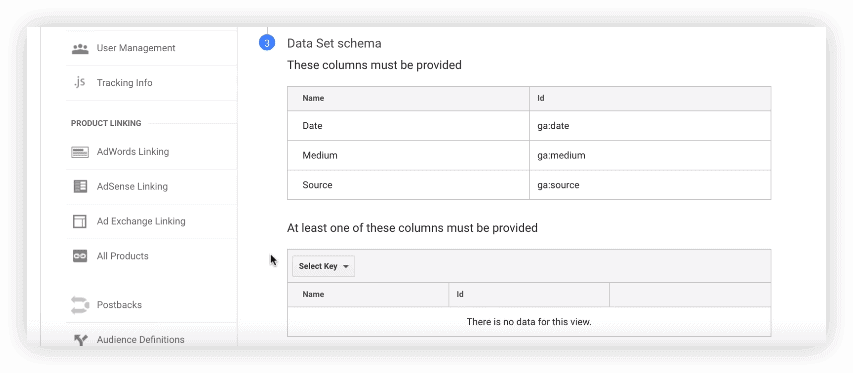
Task: Click the User Management people icon
Action: tap(80, 48)
